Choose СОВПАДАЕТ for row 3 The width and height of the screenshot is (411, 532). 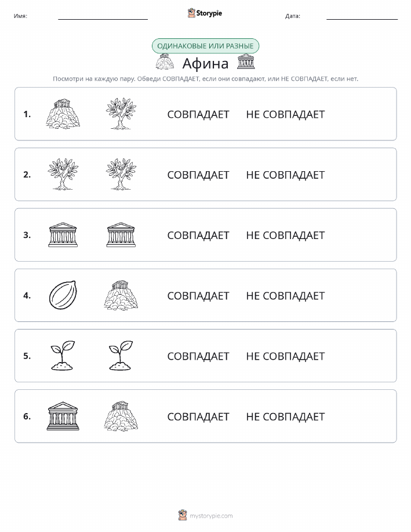point(198,235)
